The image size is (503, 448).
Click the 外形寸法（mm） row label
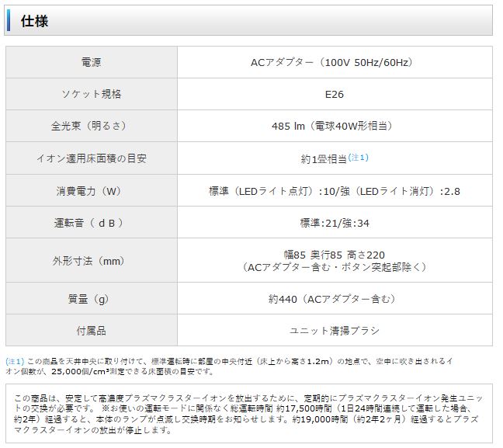pyautogui.click(x=92, y=260)
